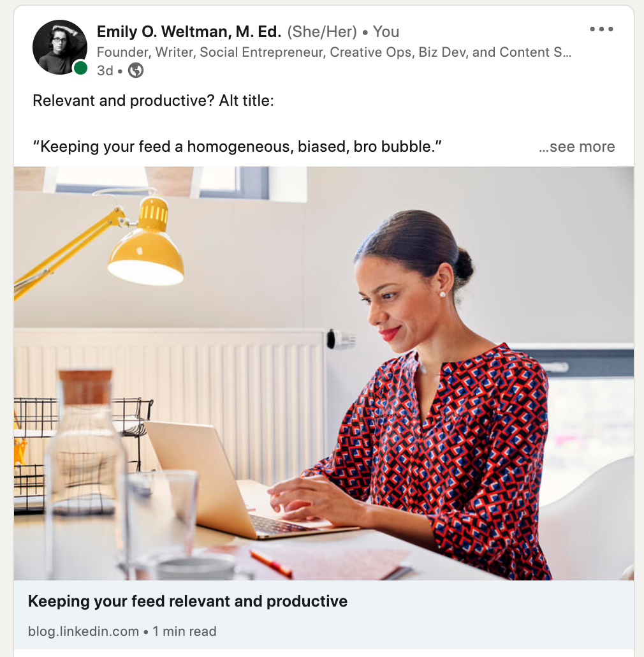Click the "You" label beside the name

pyautogui.click(x=386, y=32)
